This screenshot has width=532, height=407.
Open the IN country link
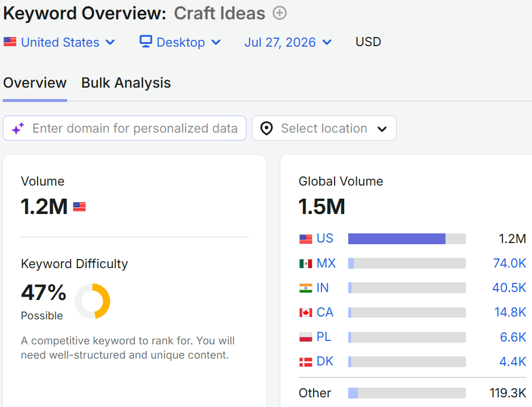point(323,288)
